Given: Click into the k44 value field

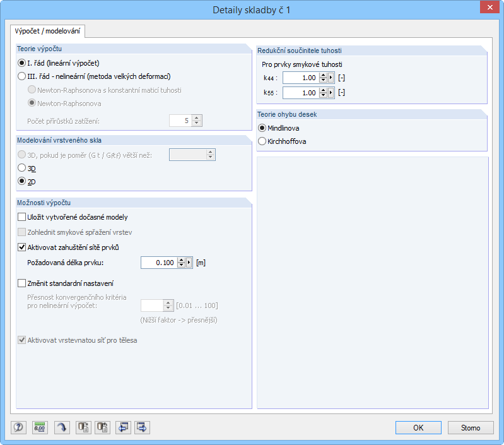Looking at the screenshot, I should (x=301, y=78).
